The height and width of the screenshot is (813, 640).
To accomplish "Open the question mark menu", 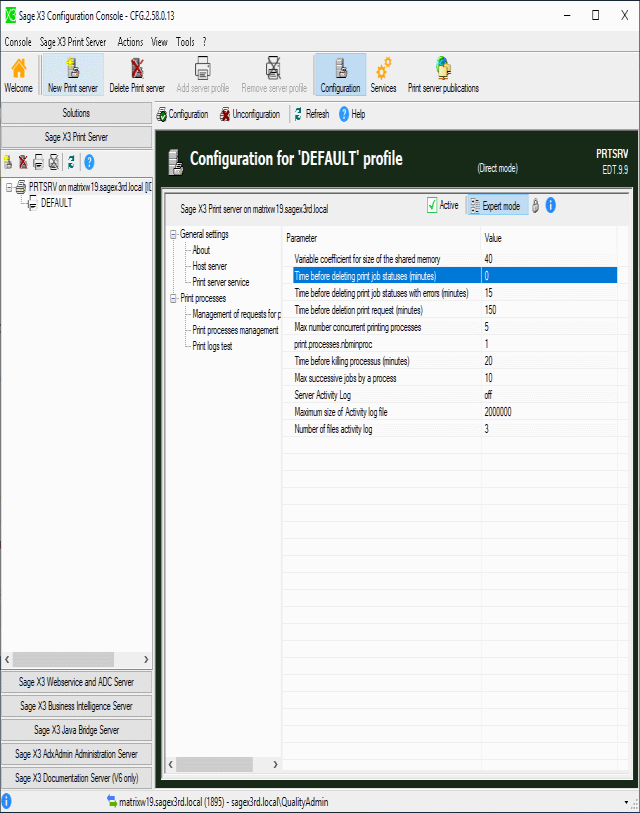I will click(204, 42).
